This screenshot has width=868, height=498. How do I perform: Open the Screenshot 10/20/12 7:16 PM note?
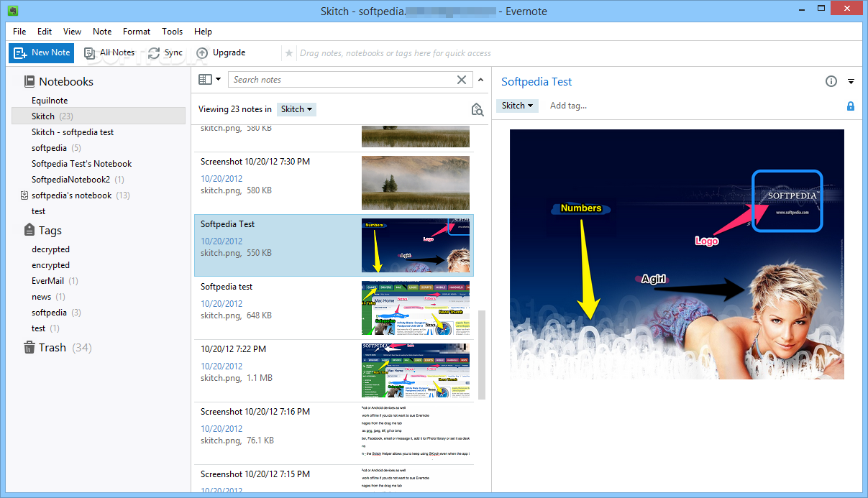click(x=334, y=433)
